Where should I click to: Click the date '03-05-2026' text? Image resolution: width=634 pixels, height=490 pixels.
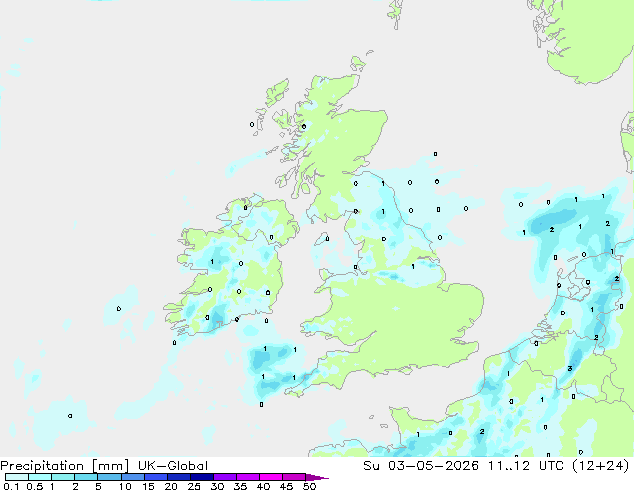[x=433, y=466]
